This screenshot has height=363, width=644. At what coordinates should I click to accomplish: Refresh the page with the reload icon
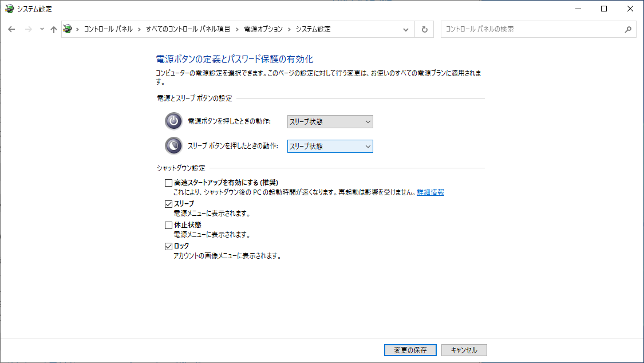point(425,29)
